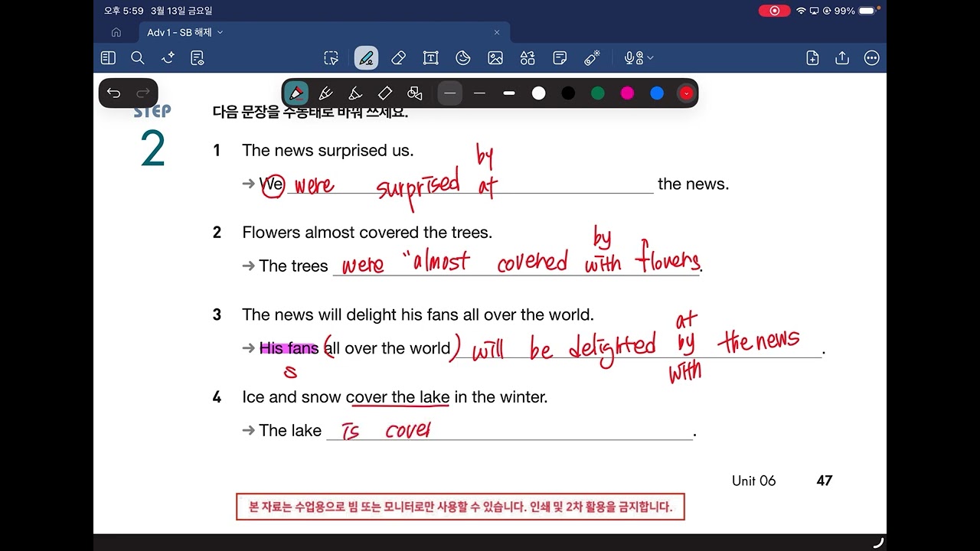This screenshot has height=551, width=980.
Task: Open the red color swatch options
Action: point(687,93)
